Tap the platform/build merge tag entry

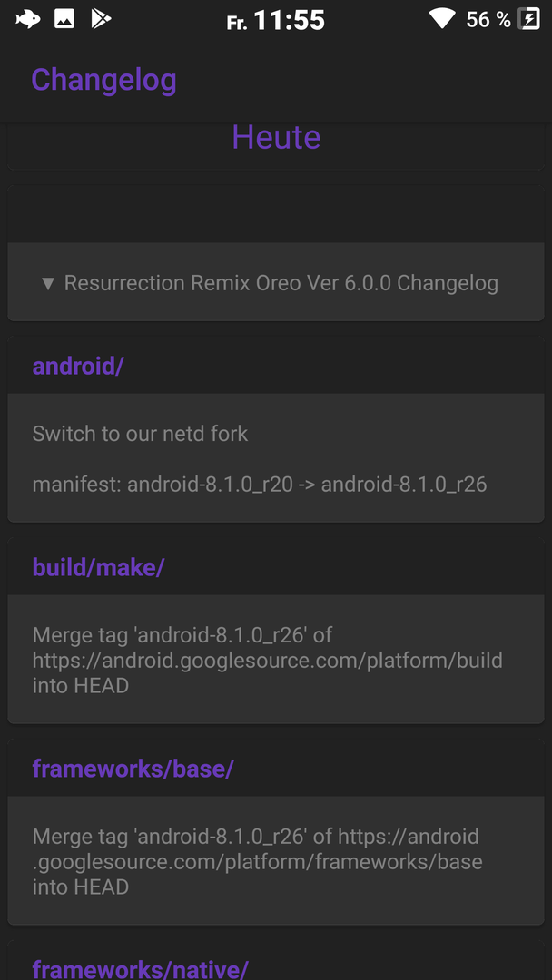pyautogui.click(x=268, y=660)
